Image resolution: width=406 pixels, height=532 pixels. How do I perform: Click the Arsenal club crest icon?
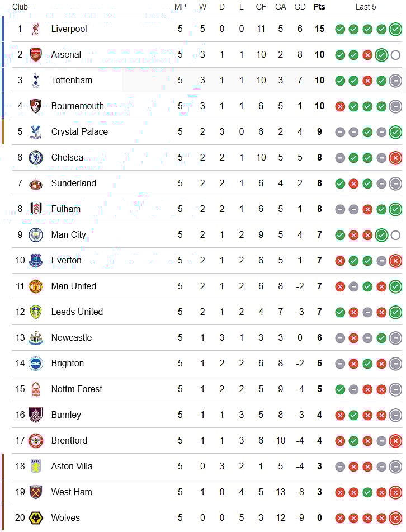36,55
